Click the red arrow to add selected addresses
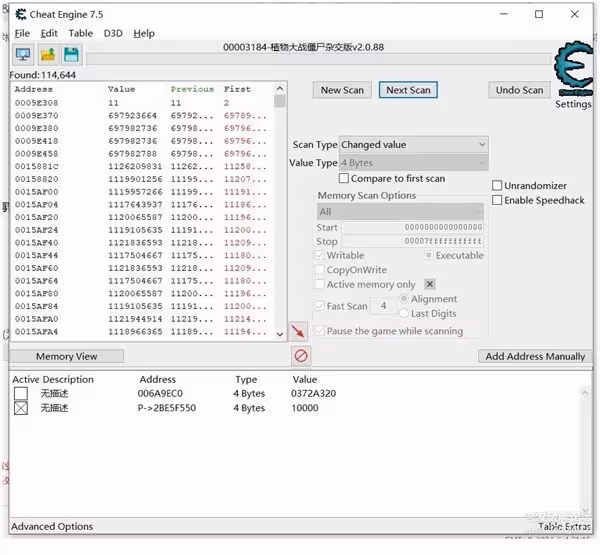600x555 pixels. (x=298, y=332)
